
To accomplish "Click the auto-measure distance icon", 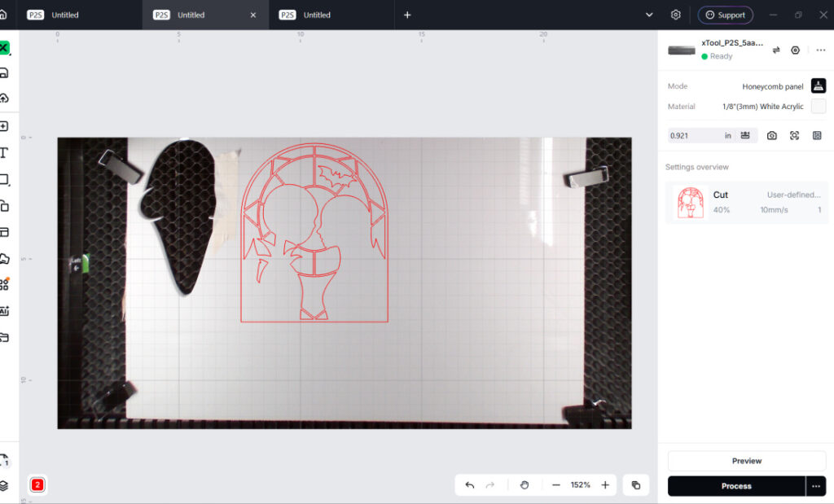I will click(745, 136).
